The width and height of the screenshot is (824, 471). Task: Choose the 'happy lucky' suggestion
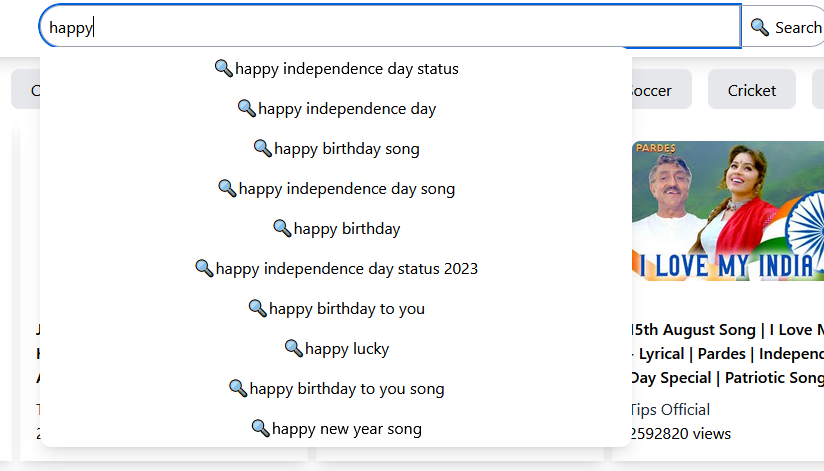[x=336, y=348]
